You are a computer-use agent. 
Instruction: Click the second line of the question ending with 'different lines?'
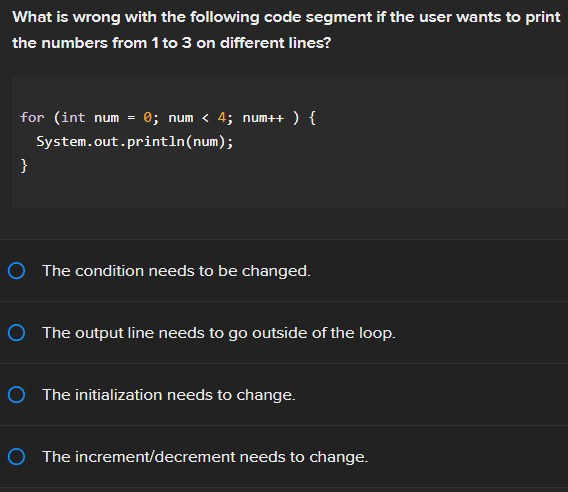(172, 43)
